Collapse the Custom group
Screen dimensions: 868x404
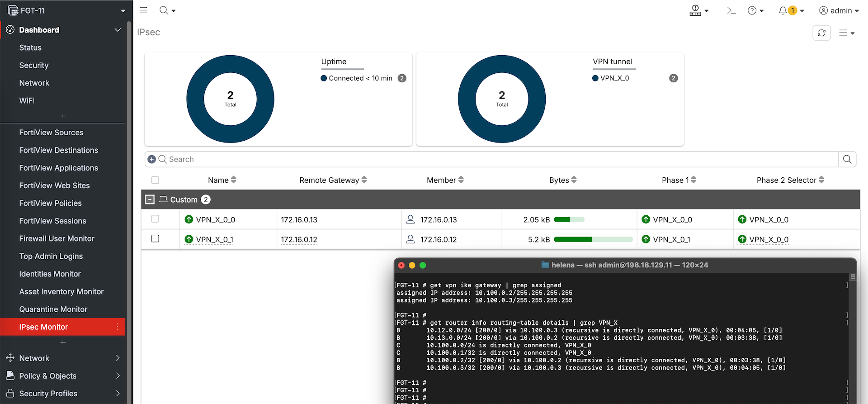point(150,200)
